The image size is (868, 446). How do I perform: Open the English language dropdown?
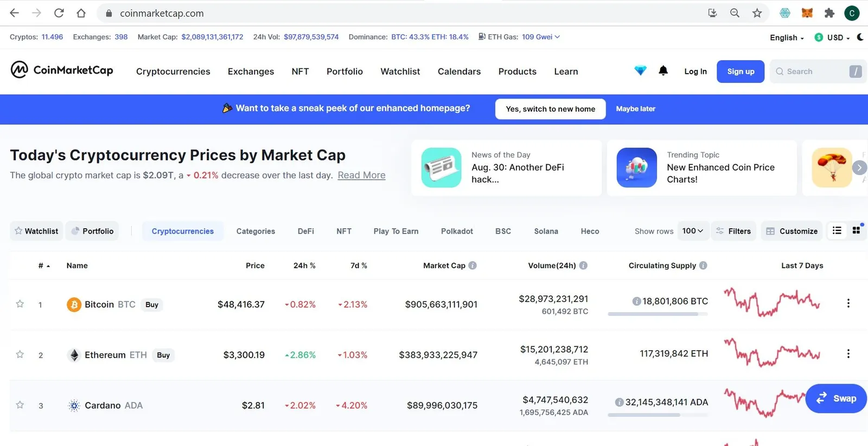click(x=787, y=37)
